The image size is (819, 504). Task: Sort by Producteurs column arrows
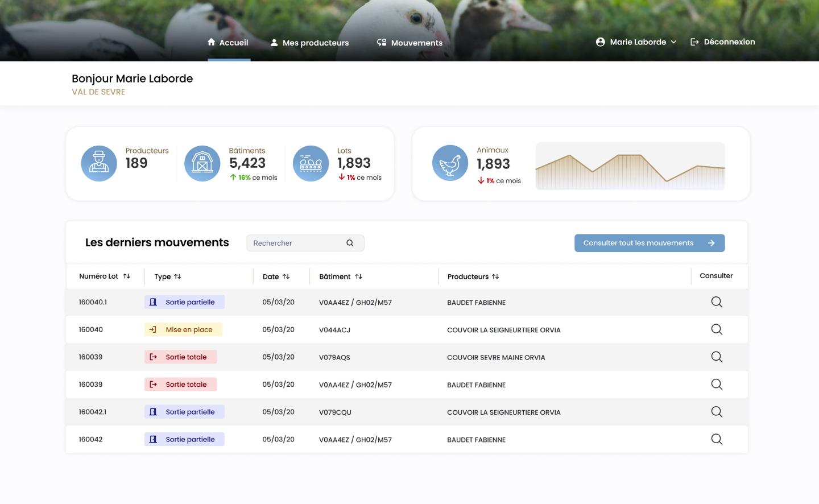point(495,276)
